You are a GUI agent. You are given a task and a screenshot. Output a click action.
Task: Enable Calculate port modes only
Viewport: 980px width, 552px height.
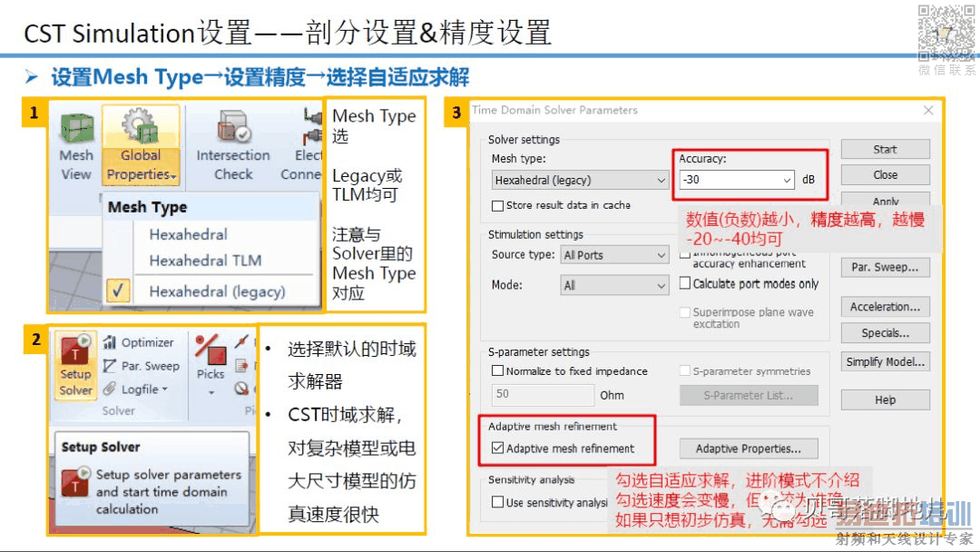(685, 283)
